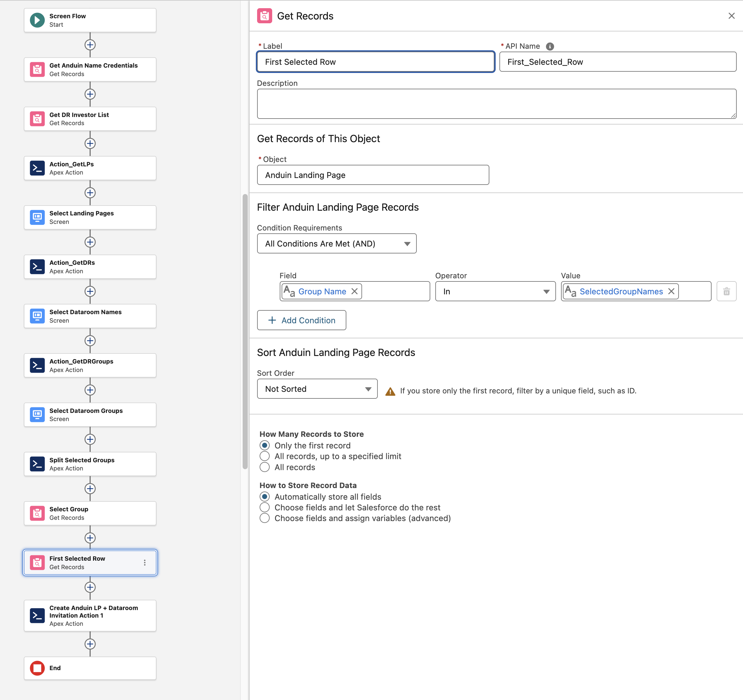Select the Select Landing Pages node label

(81, 213)
